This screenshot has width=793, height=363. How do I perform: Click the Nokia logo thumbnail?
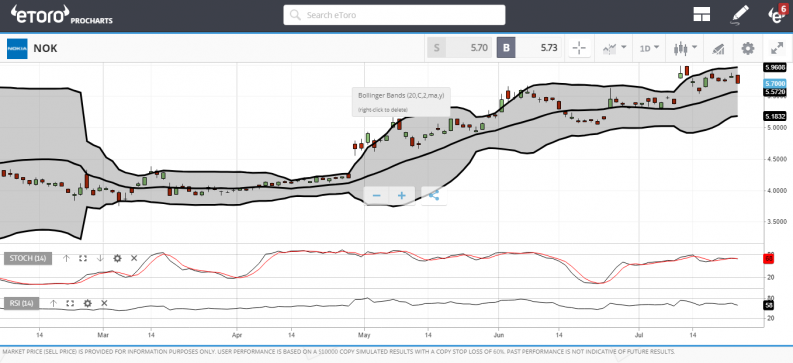[x=17, y=49]
